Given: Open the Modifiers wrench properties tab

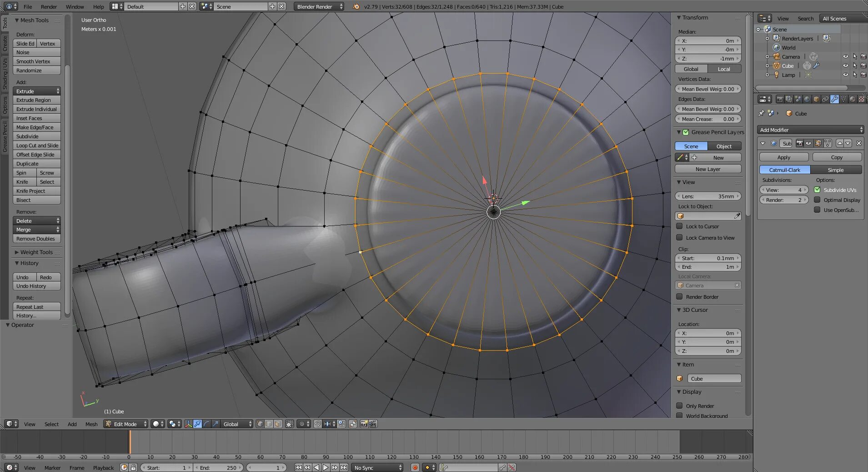Looking at the screenshot, I should click(x=834, y=99).
